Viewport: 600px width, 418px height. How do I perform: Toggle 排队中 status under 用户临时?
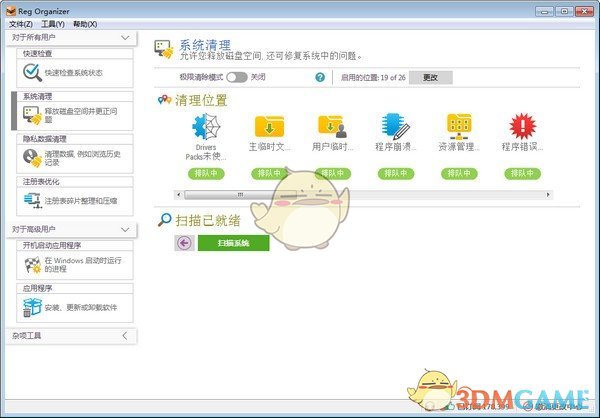pos(333,173)
